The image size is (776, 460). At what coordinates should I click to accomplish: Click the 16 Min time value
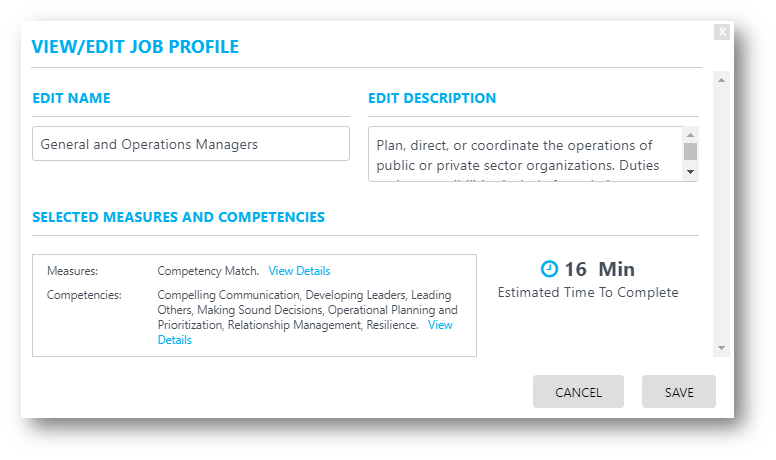tap(599, 269)
